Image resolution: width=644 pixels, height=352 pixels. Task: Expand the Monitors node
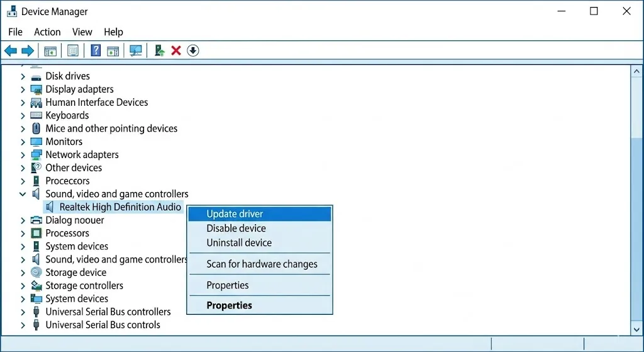pos(23,142)
